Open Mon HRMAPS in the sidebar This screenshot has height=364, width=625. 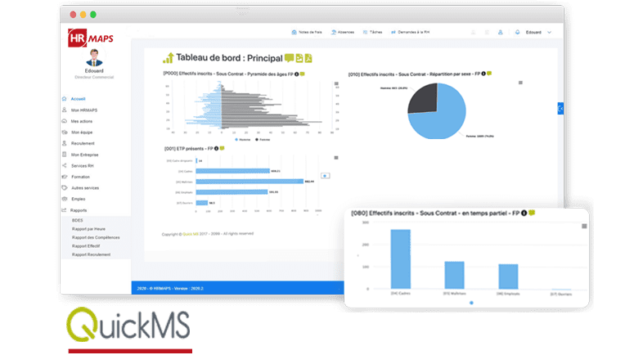coord(84,110)
